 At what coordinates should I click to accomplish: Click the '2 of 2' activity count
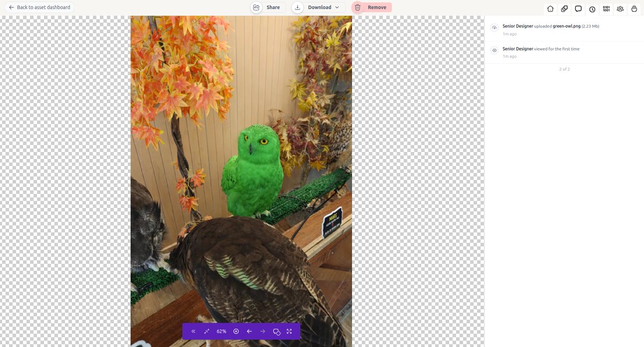(x=565, y=69)
